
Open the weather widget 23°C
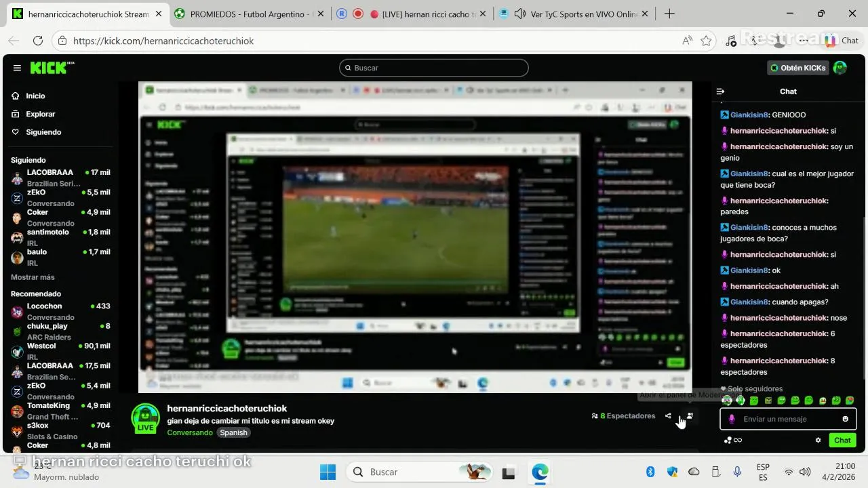(57, 472)
